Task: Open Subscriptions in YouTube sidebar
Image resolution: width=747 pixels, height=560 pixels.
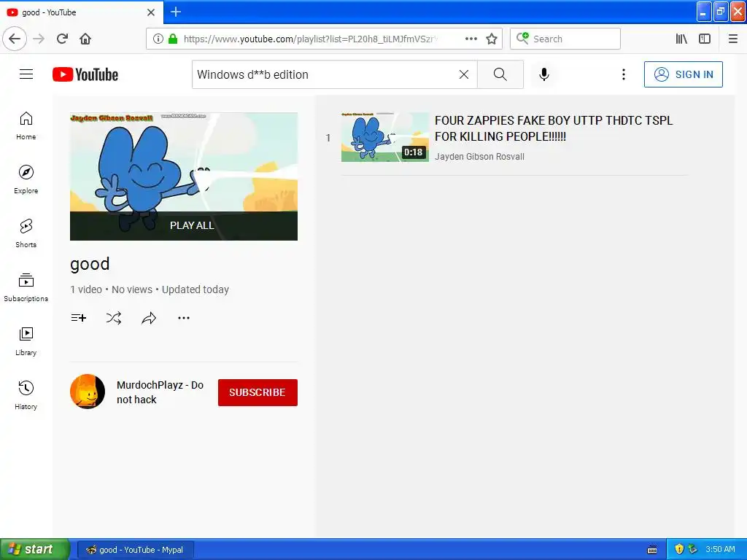Action: [26, 287]
